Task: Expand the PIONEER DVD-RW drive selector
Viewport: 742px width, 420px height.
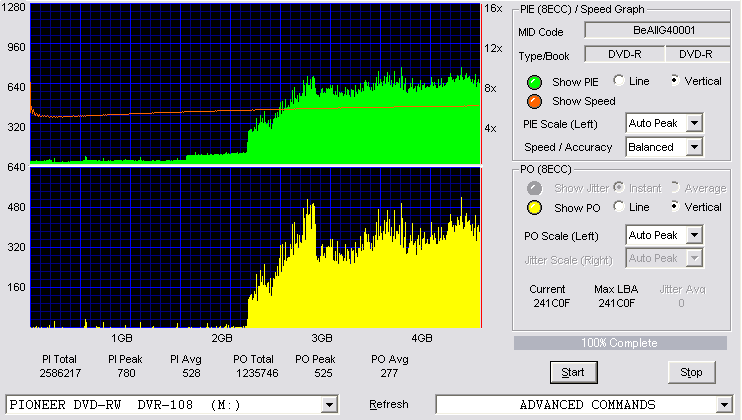Action: [x=329, y=405]
